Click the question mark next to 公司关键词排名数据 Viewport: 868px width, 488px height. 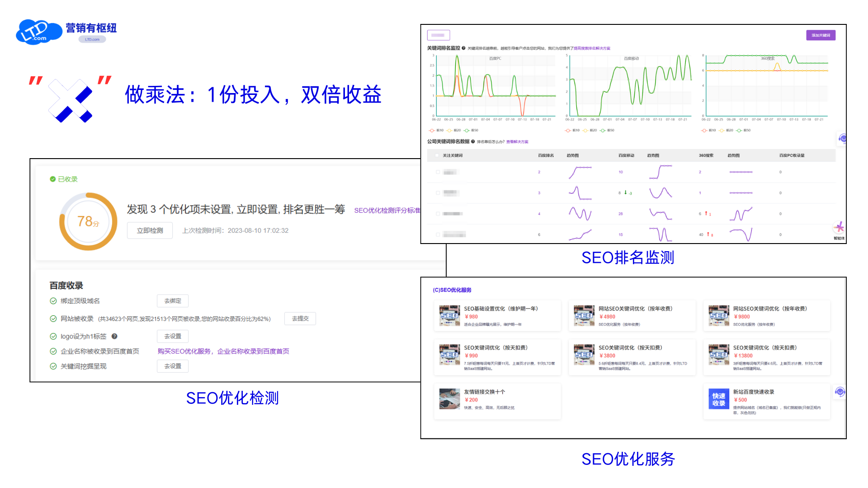[x=473, y=141]
